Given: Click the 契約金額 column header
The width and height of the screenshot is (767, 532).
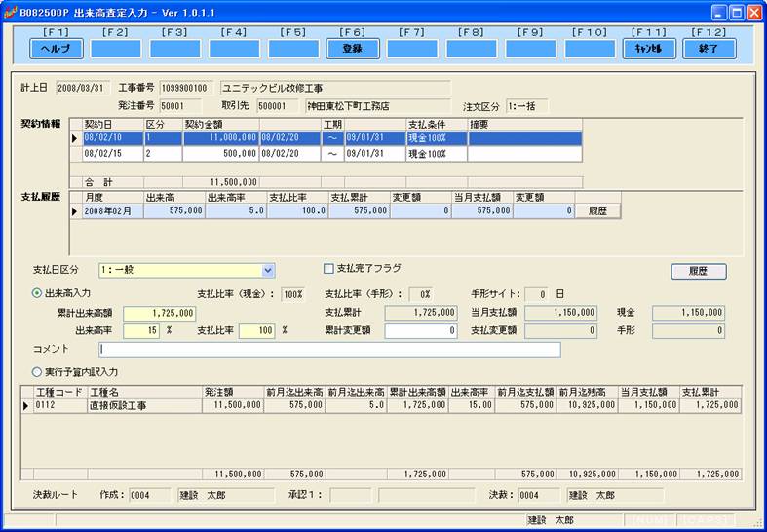Looking at the screenshot, I should pyautogui.click(x=219, y=125).
